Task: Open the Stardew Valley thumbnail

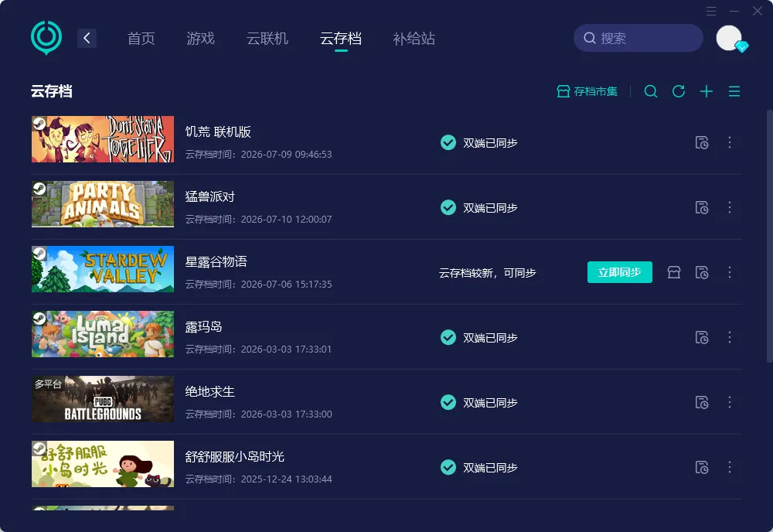Action: (x=103, y=269)
